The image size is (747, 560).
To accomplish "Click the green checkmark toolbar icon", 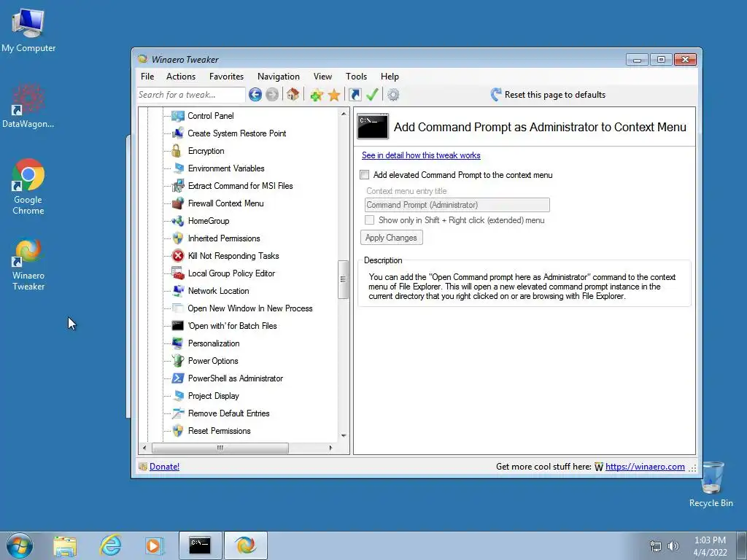I will [372, 95].
